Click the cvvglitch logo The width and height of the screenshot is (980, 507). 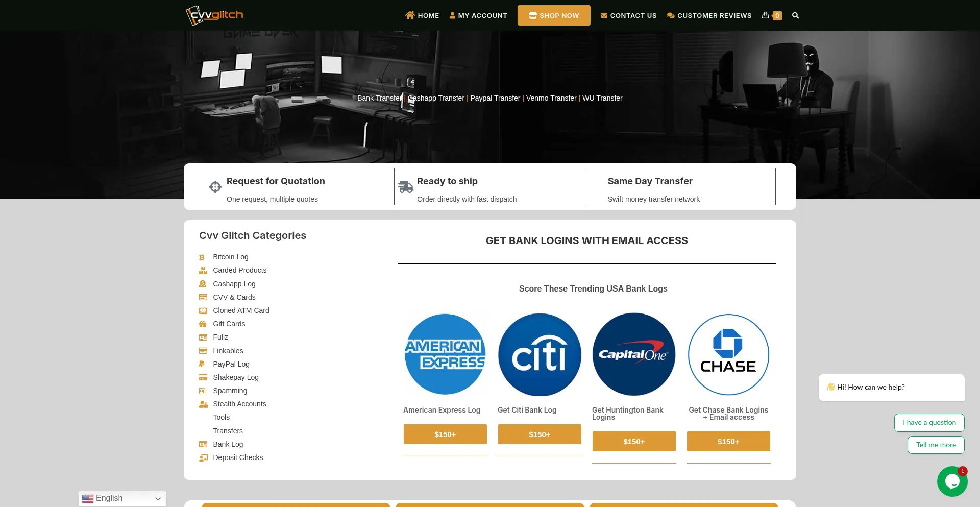click(x=214, y=15)
